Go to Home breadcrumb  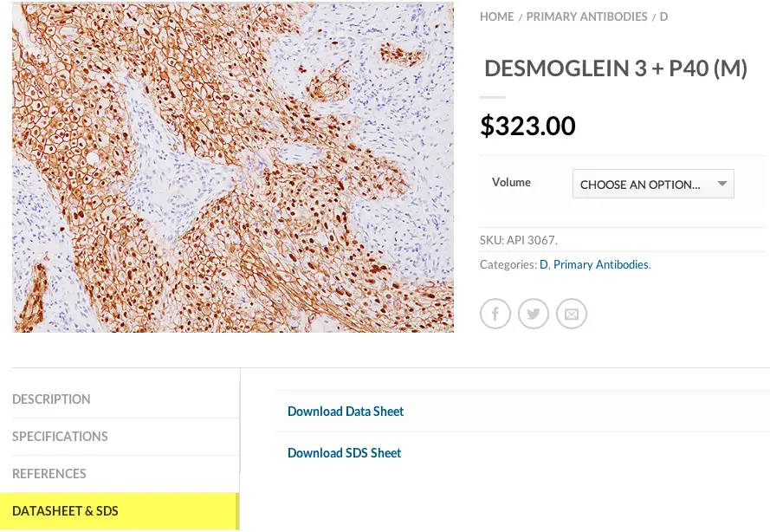497,16
